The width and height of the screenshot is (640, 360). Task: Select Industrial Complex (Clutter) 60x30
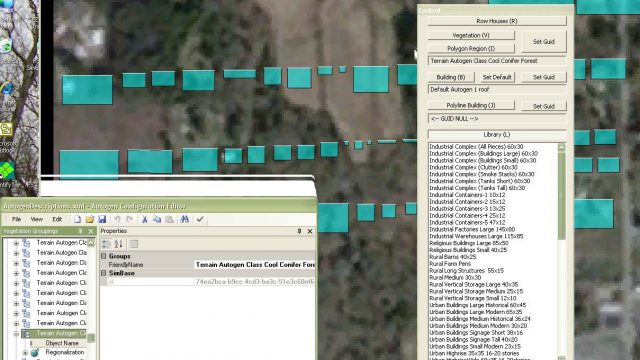click(x=473, y=167)
